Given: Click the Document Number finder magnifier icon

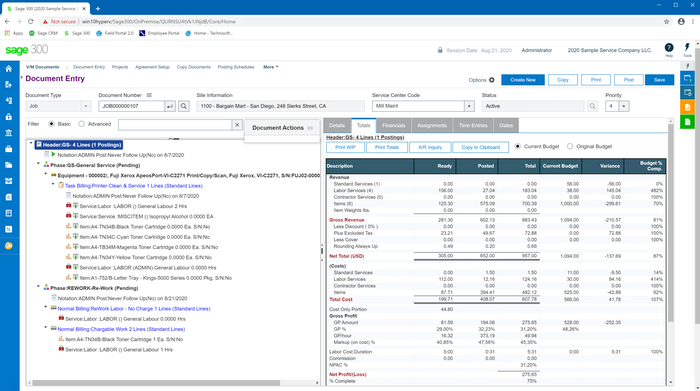Looking at the screenshot, I should 183,106.
